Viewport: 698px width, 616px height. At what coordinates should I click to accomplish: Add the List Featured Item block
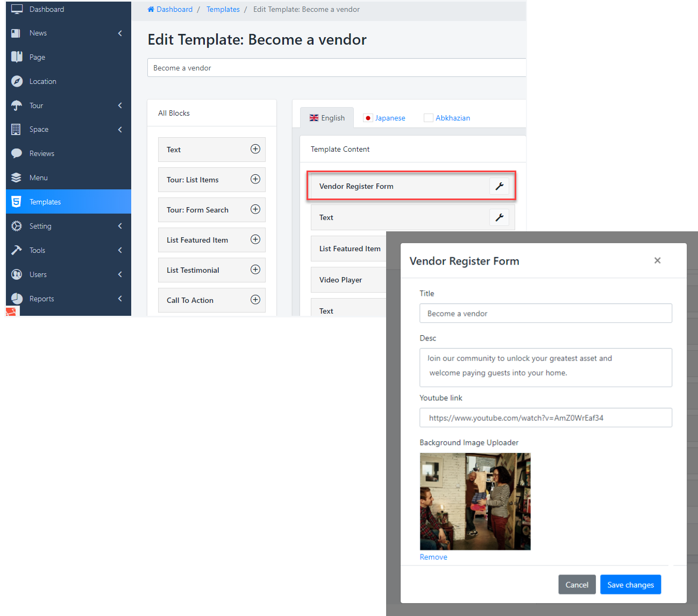255,239
